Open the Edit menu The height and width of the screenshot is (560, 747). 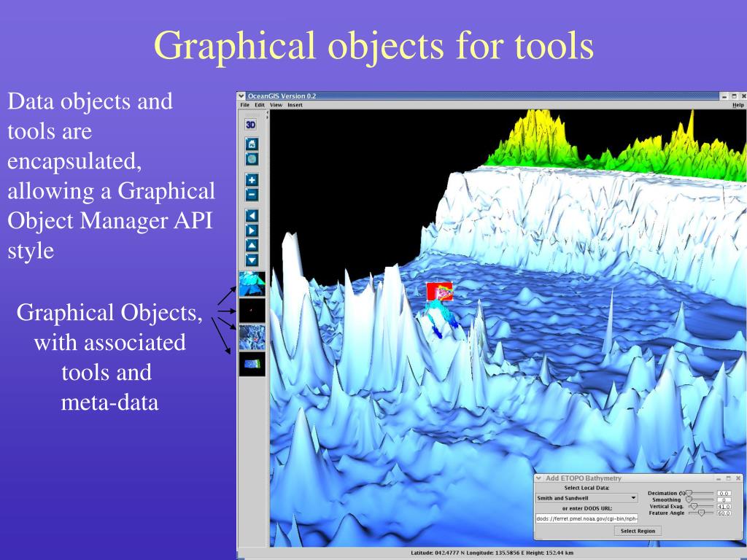click(260, 105)
